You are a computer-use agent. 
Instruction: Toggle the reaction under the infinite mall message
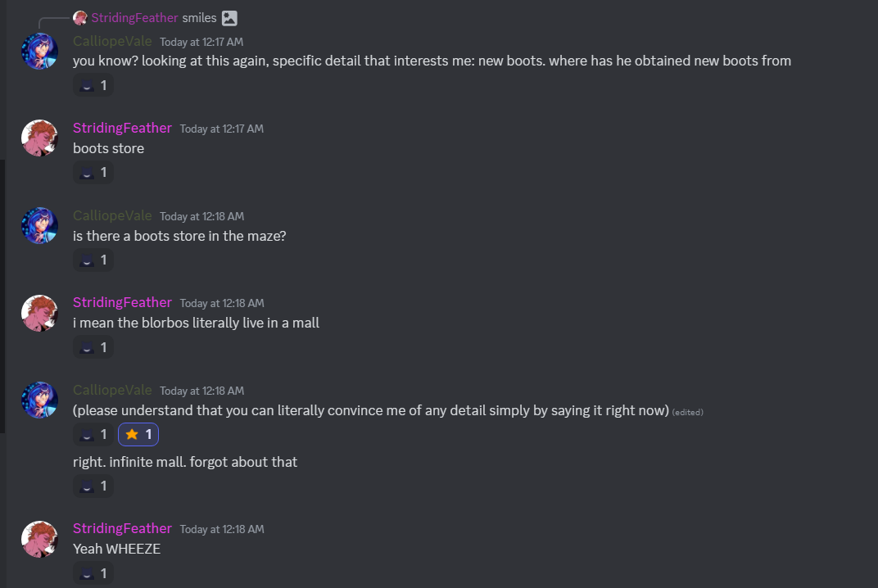pos(93,486)
